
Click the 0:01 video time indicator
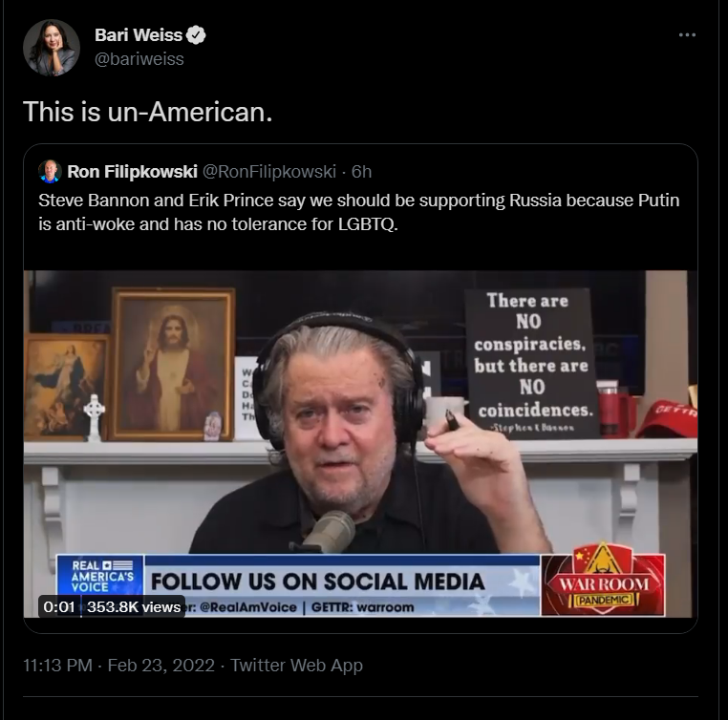pos(57,606)
